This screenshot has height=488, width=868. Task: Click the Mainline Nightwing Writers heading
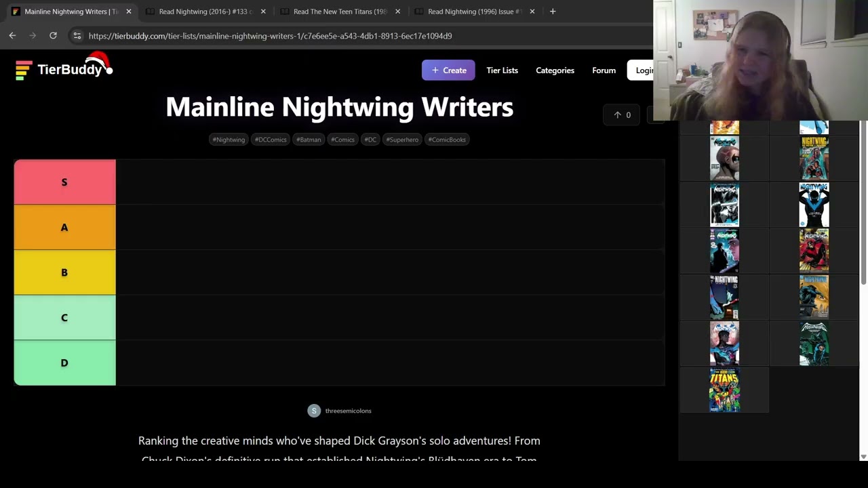[x=339, y=107]
